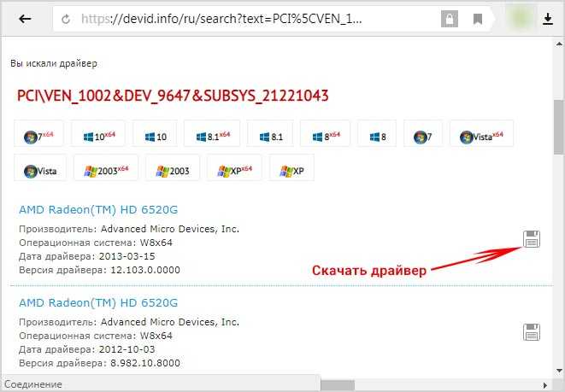The width and height of the screenshot is (565, 392).
Task: Click the PCI\VEN_1002&DEV_9647 hardware ID heading
Action: click(x=173, y=96)
